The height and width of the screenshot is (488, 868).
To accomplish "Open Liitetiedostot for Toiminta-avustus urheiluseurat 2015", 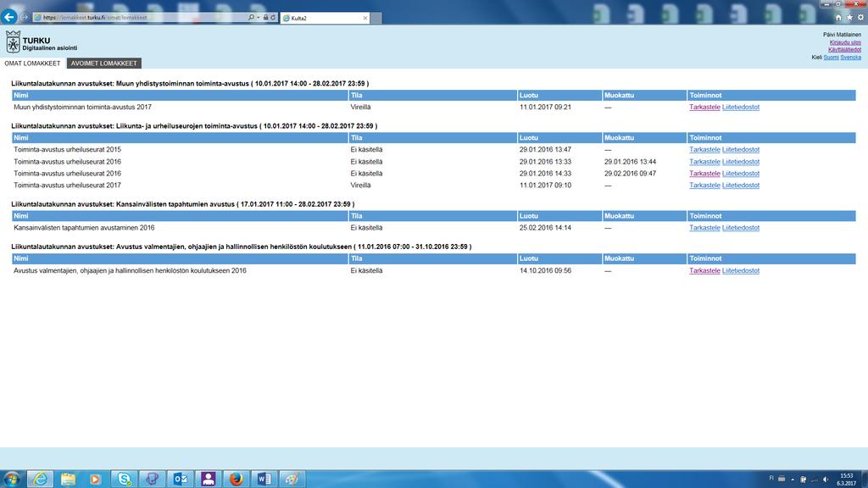I will coord(741,150).
